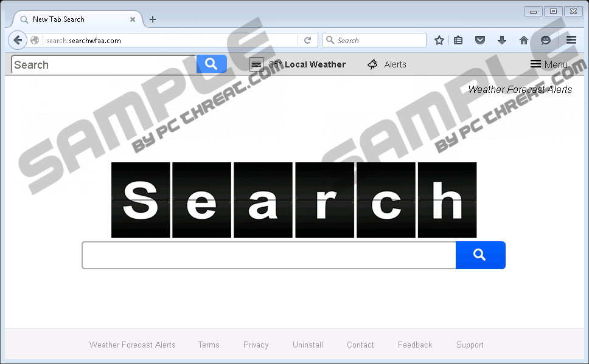Reload the page with the refresh icon

(308, 40)
